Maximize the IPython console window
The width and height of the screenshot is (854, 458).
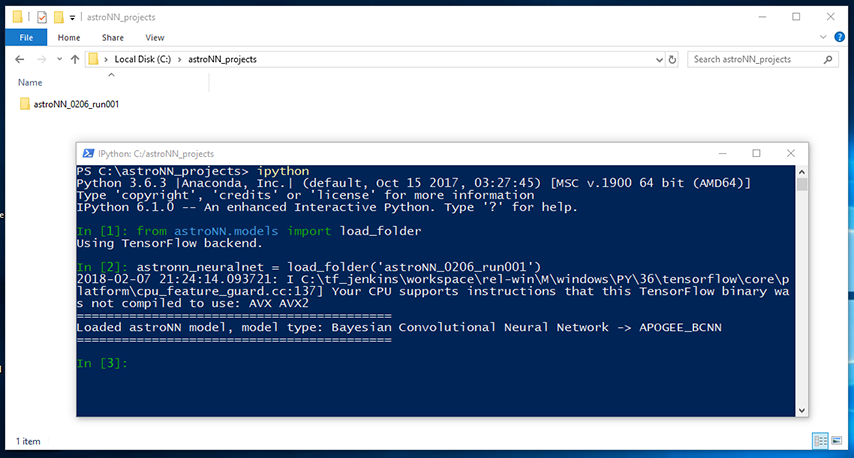click(x=757, y=154)
